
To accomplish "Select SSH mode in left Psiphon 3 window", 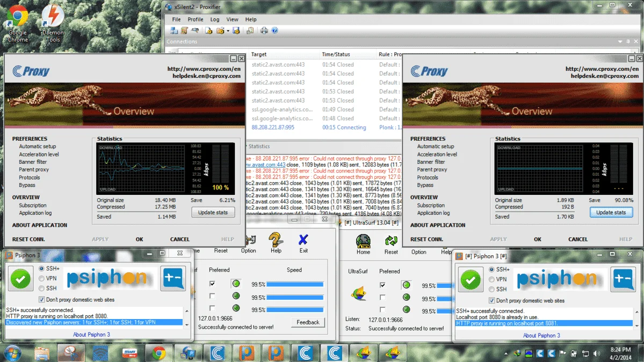I will (x=41, y=288).
